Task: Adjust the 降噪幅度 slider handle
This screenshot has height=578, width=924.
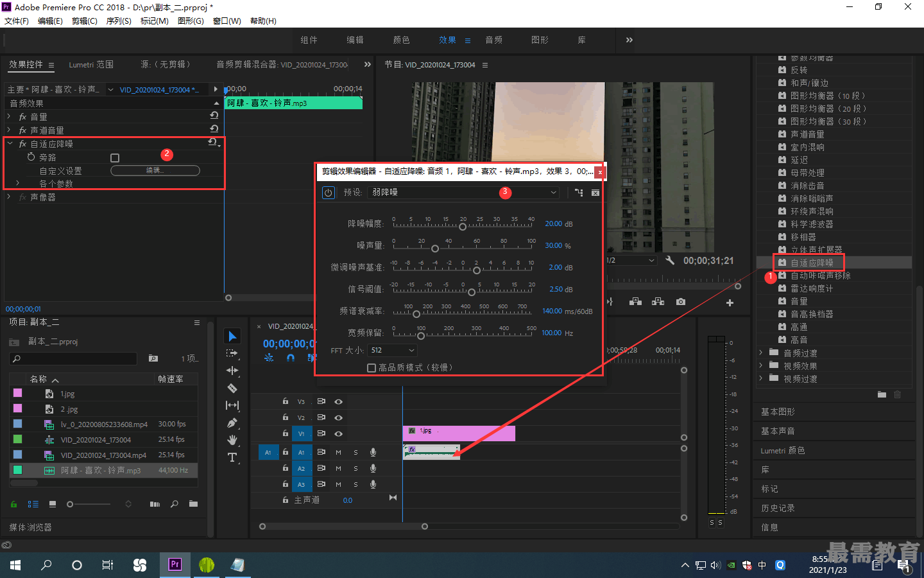Action: coord(462,227)
